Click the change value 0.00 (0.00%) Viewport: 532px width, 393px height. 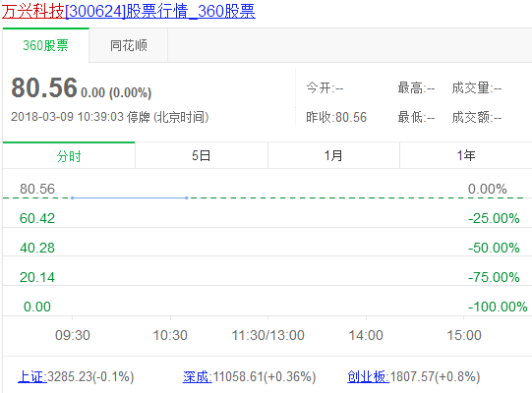pyautogui.click(x=116, y=92)
